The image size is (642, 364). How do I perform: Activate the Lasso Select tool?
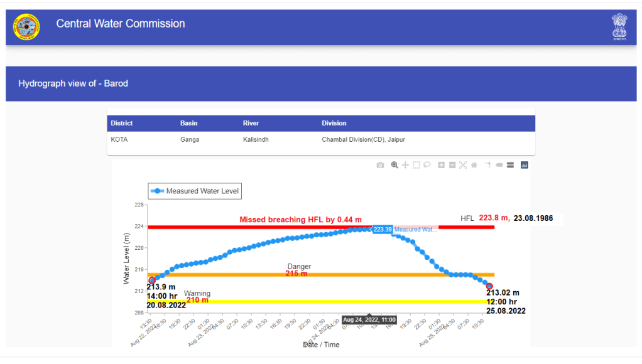[427, 165]
